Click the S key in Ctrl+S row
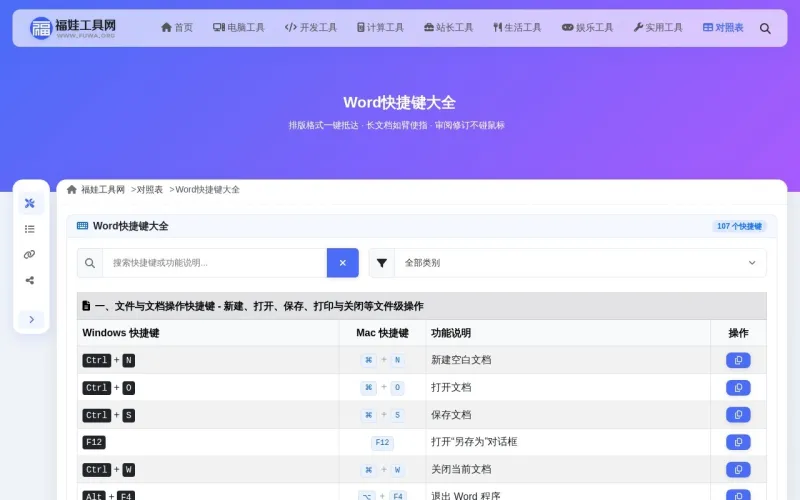The width and height of the screenshot is (800, 500). (129, 415)
